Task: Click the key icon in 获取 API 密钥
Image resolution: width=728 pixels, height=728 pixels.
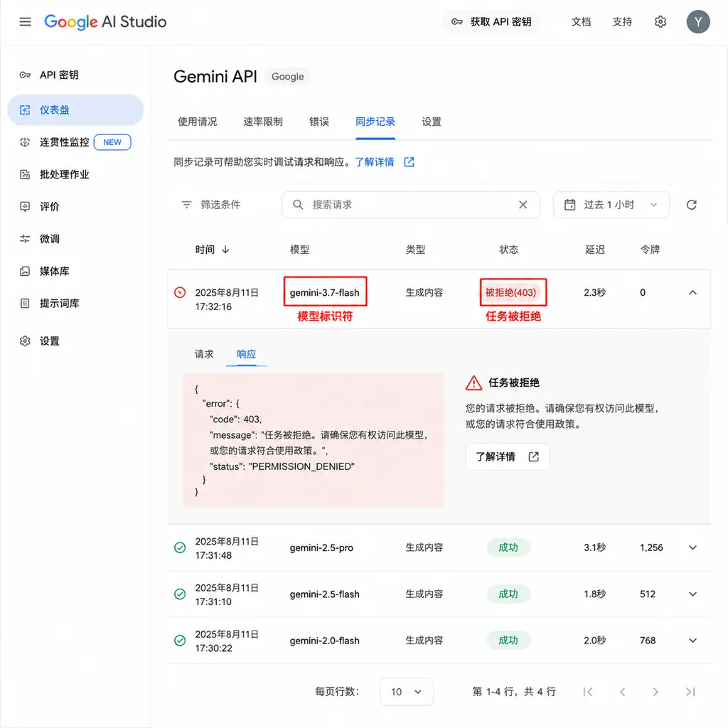Action: tap(457, 22)
